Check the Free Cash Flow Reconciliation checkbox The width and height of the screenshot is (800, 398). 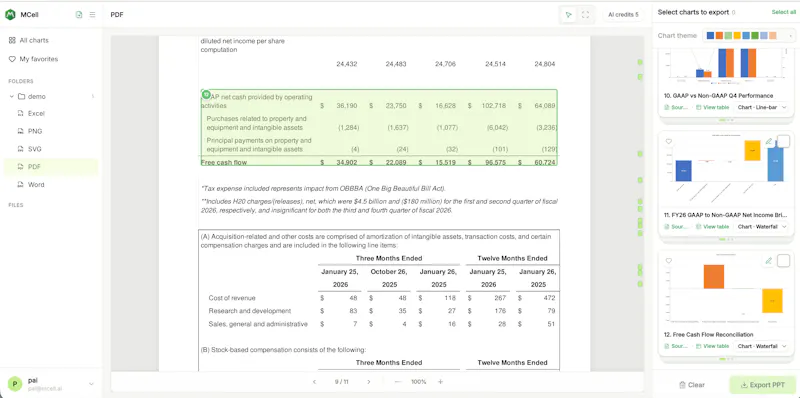point(783,261)
